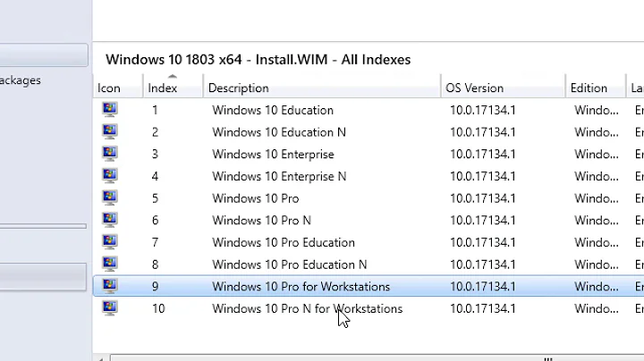The height and width of the screenshot is (361, 644).
Task: Select the 'Windows 10 Enterprise N' description
Action: coord(279,177)
